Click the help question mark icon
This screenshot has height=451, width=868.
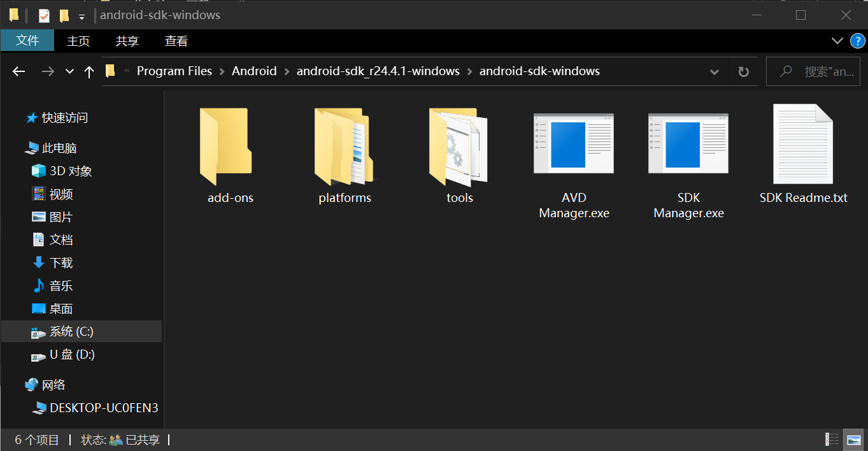[x=857, y=41]
